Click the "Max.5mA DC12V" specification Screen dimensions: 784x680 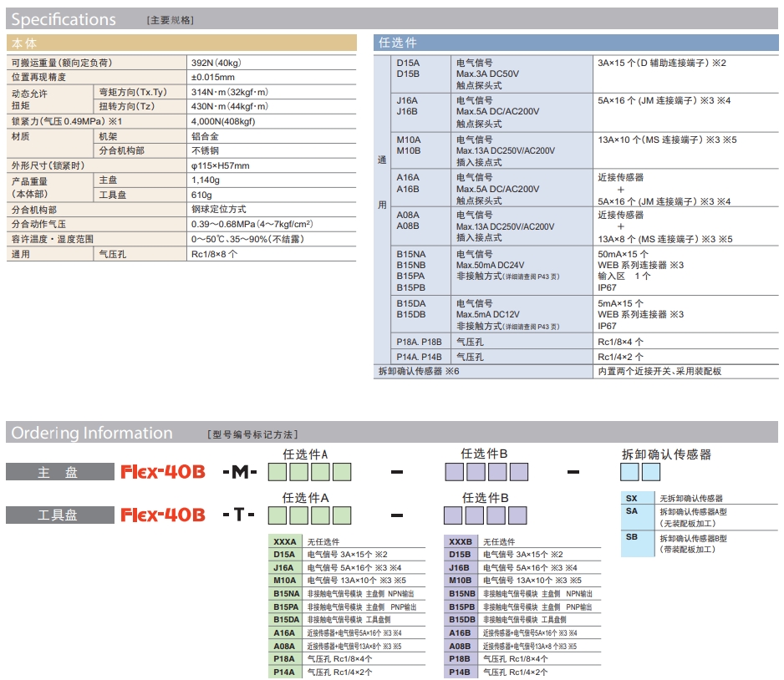tap(487, 314)
